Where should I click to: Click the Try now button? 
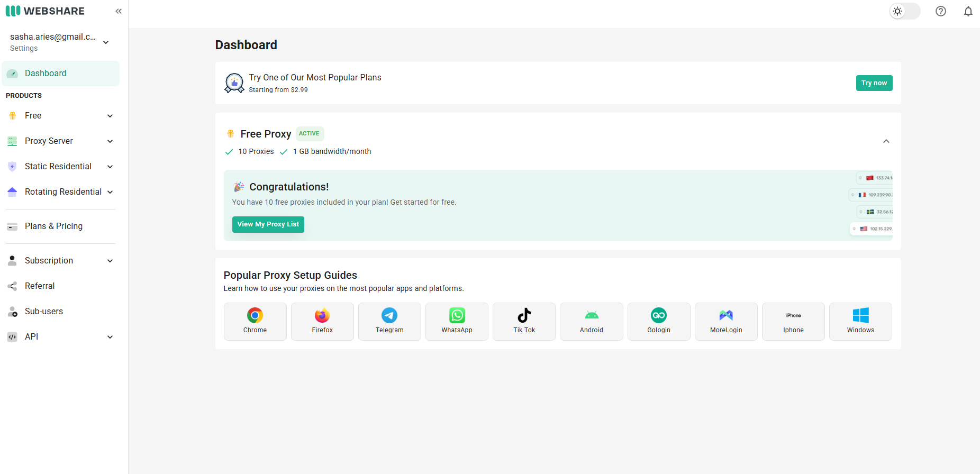tap(874, 83)
